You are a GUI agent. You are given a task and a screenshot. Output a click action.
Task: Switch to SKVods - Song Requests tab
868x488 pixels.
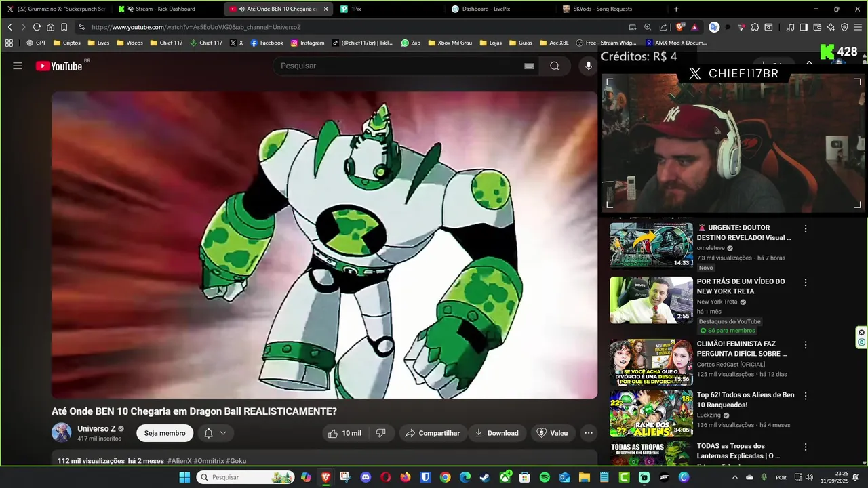(612, 9)
